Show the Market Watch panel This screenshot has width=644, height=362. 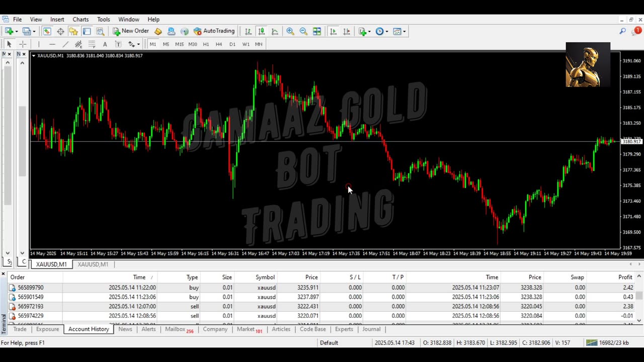47,31
